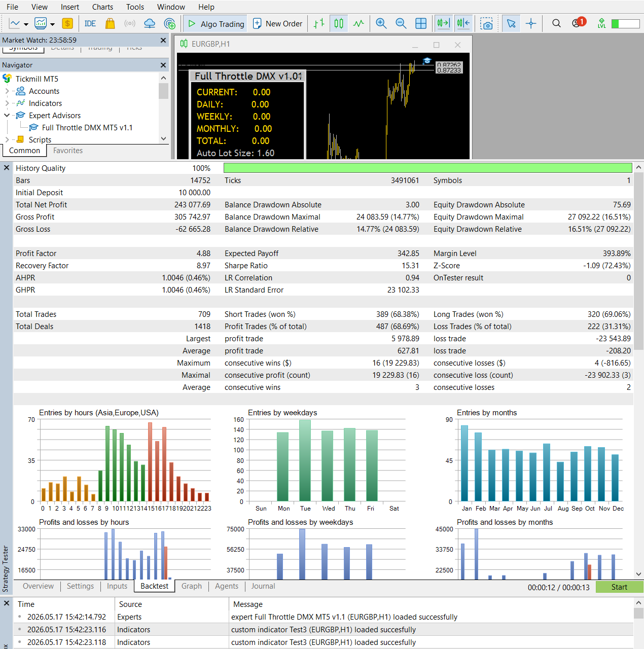
Task: Click the Total Net Profit value 243 077.69
Action: pos(192,205)
